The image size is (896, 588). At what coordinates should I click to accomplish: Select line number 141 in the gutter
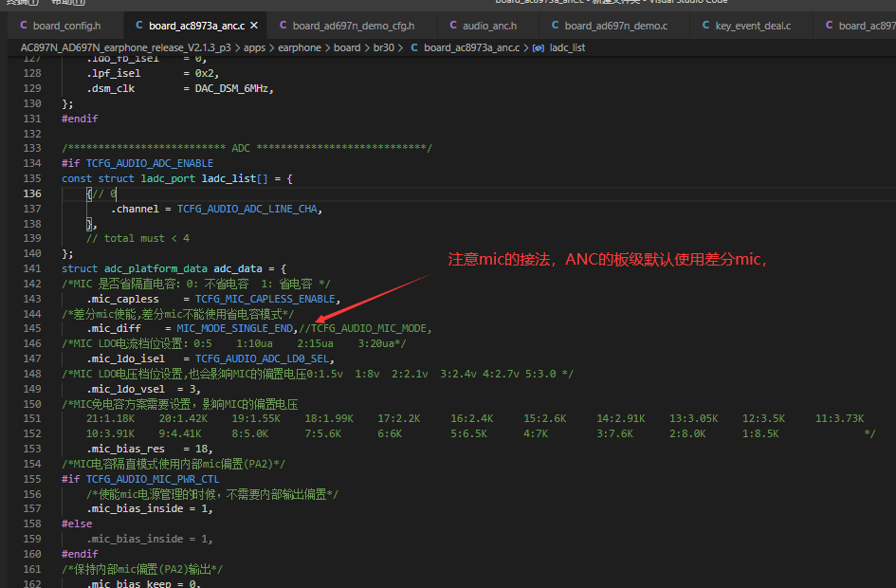click(x=32, y=268)
